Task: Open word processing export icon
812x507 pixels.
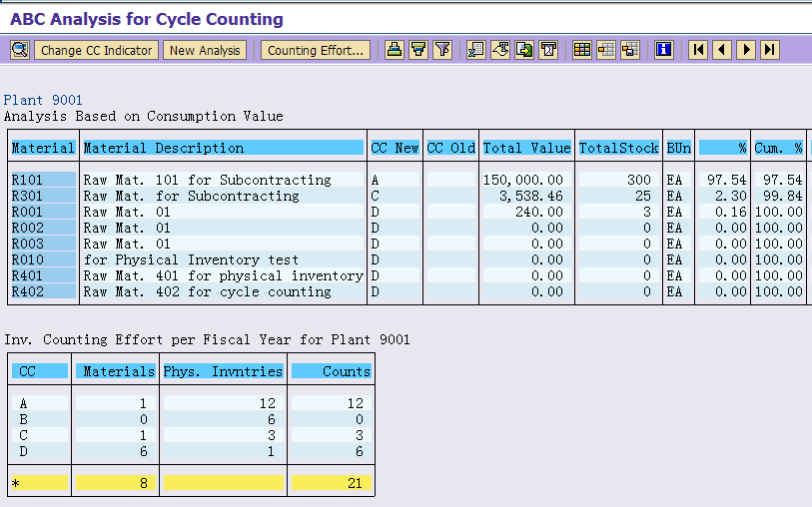Action: click(x=500, y=50)
